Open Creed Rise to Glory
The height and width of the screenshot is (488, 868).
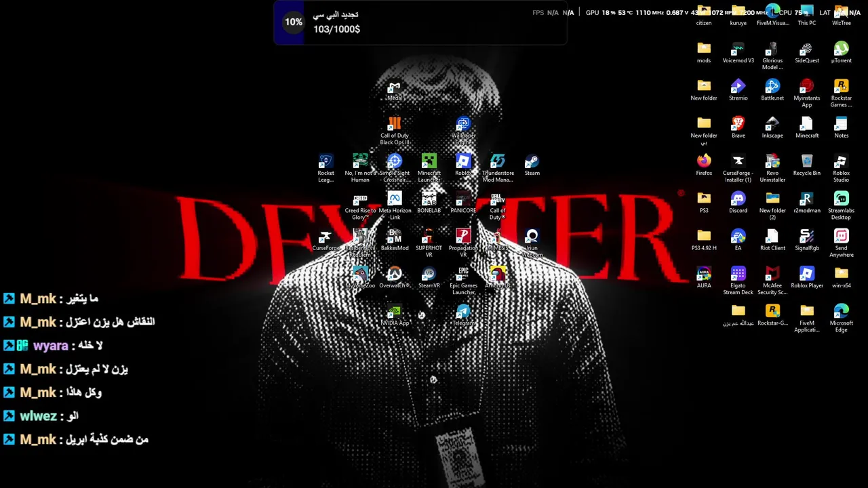click(x=360, y=206)
